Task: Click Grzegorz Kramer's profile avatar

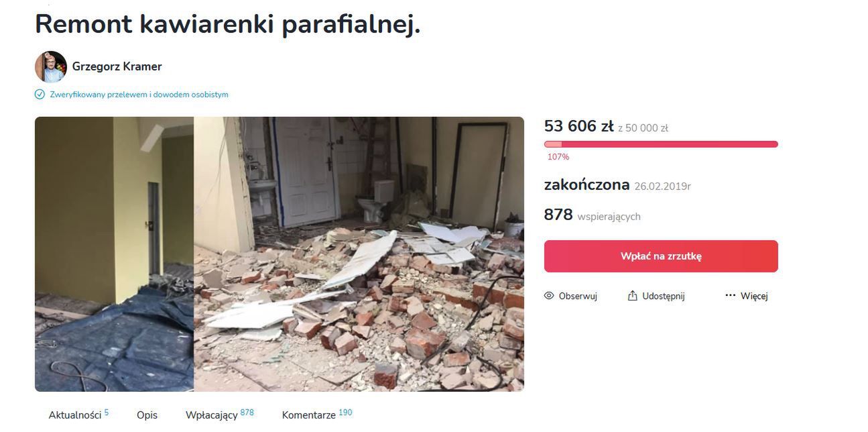Action: pyautogui.click(x=51, y=66)
